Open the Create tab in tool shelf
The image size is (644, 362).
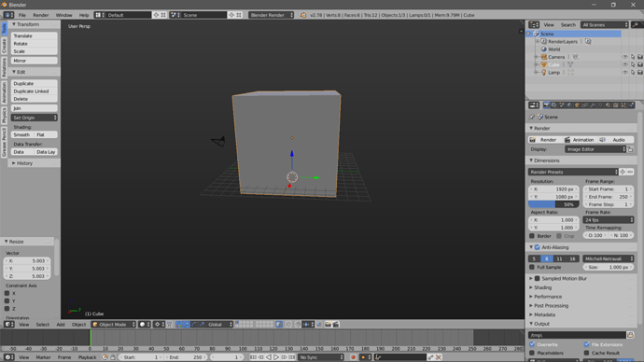[4, 46]
